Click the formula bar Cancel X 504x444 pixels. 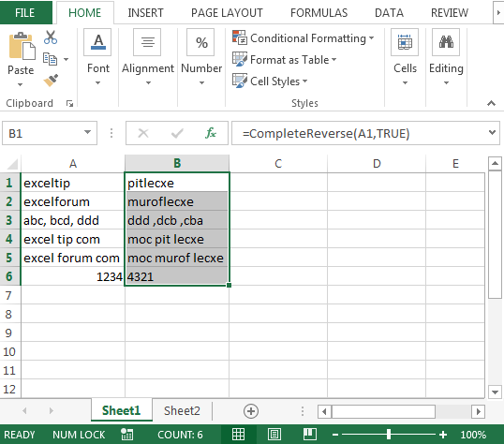tap(143, 133)
